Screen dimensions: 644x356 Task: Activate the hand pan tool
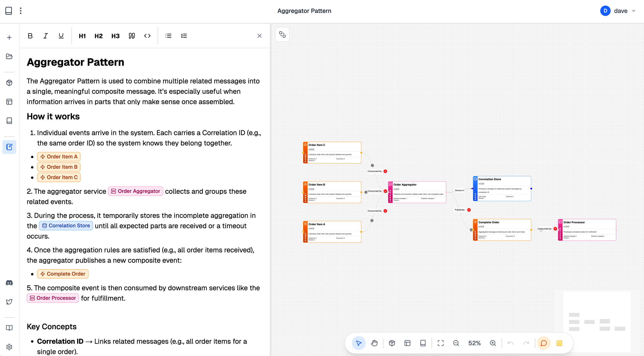(x=374, y=343)
